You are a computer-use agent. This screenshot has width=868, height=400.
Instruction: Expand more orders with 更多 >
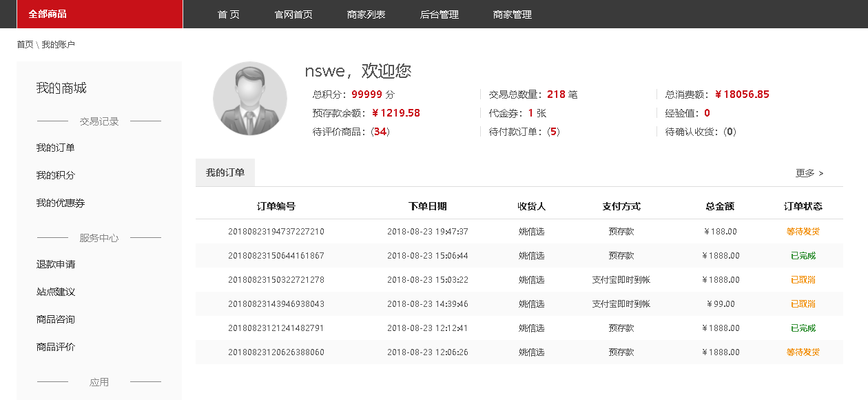809,173
